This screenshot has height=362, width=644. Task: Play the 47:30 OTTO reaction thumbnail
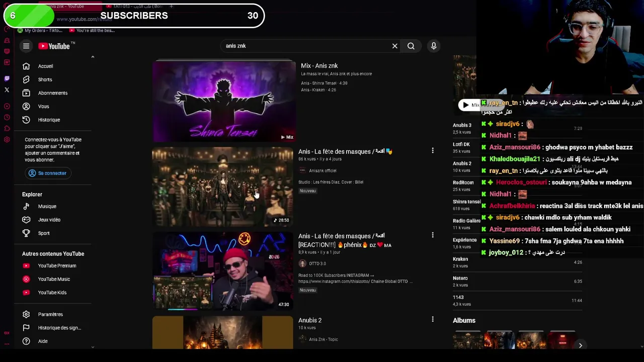[222, 271]
